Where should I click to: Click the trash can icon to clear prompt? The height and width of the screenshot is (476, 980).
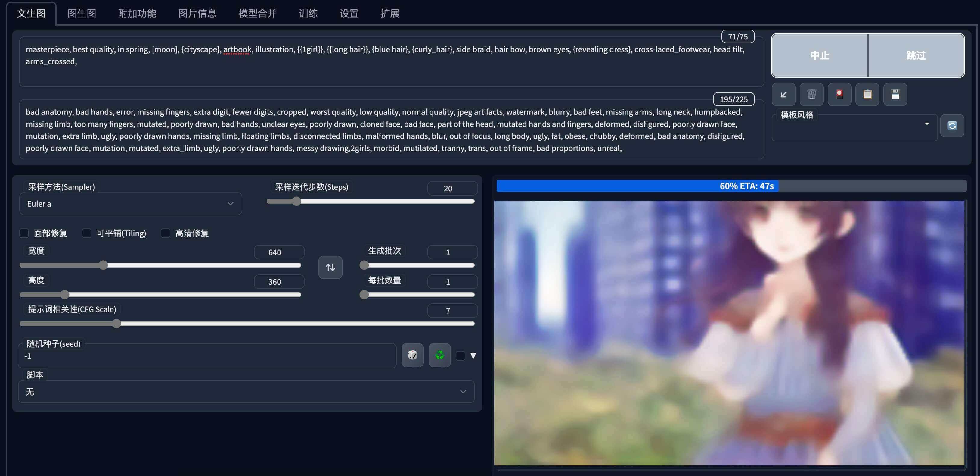pyautogui.click(x=811, y=94)
